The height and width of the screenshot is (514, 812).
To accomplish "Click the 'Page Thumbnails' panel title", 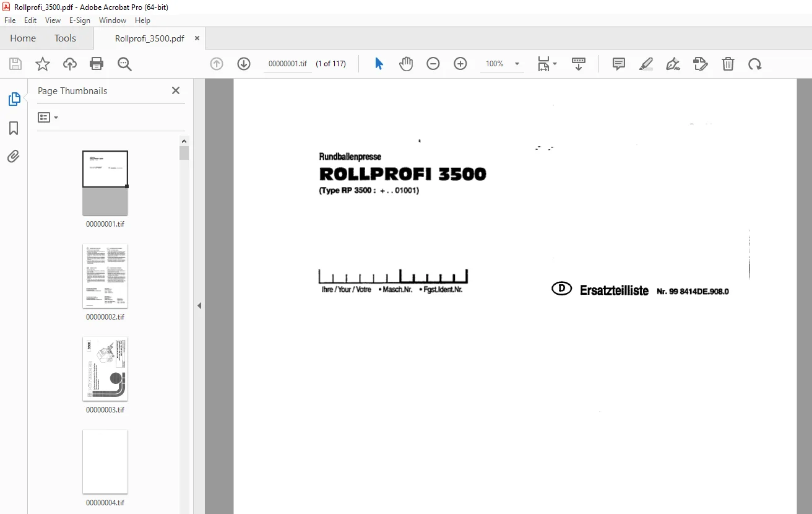I will point(72,90).
